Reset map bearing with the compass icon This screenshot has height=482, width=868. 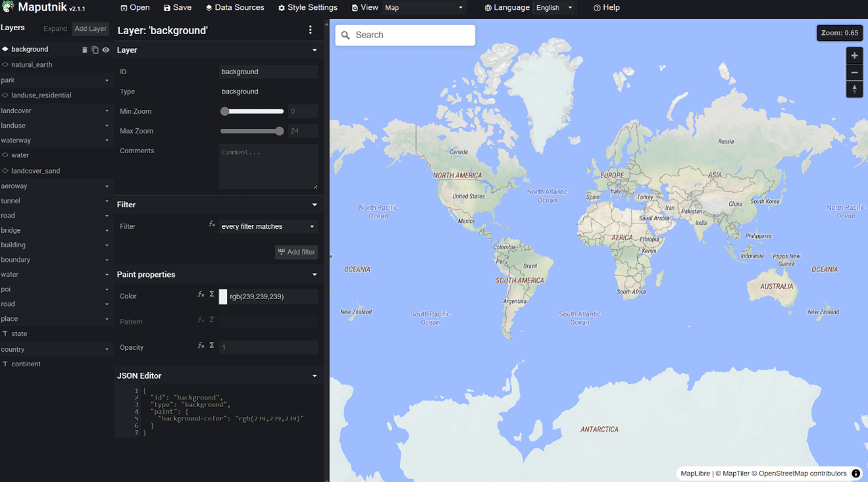click(x=854, y=89)
